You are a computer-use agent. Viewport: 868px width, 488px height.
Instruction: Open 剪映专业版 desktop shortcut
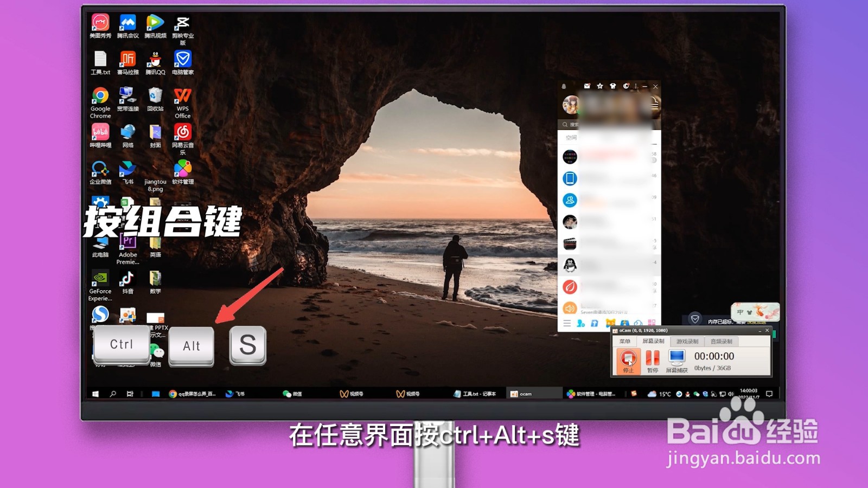pyautogui.click(x=183, y=30)
